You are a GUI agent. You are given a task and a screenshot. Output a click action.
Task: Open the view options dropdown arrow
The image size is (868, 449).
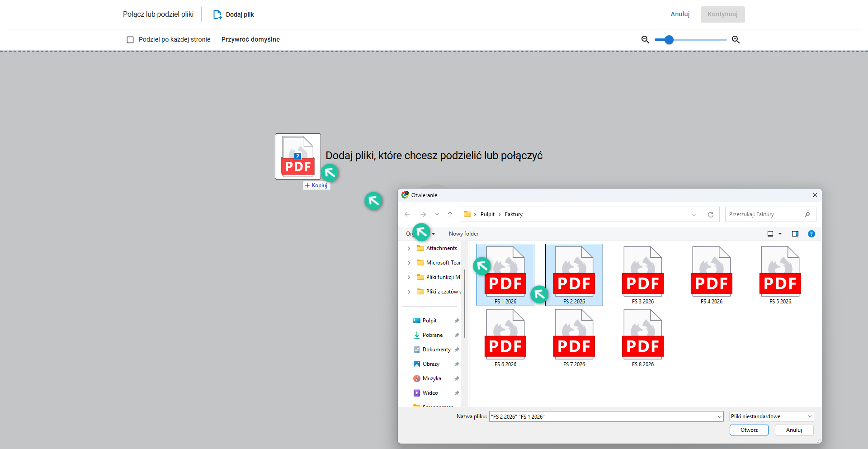click(780, 234)
